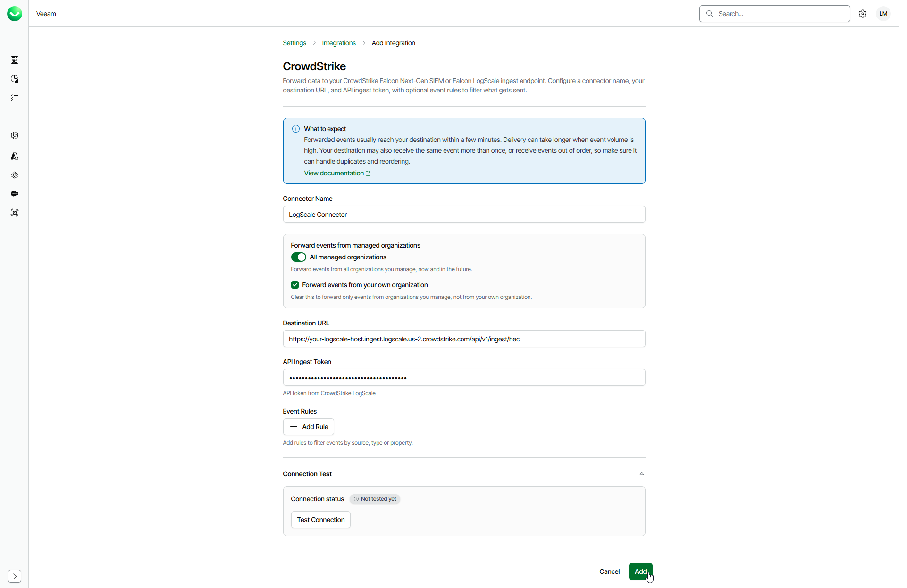Open the dashboard icon in sidebar
Viewport: 907px width, 588px height.
point(15,60)
